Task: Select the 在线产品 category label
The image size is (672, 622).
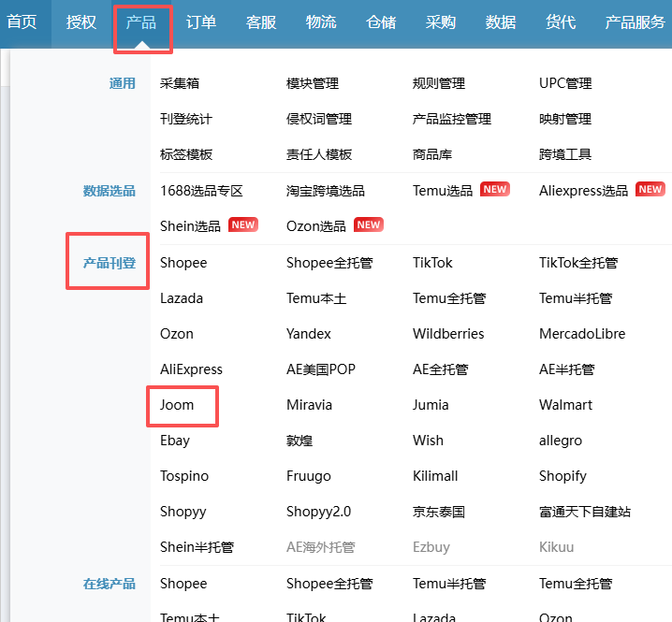Action: [110, 584]
